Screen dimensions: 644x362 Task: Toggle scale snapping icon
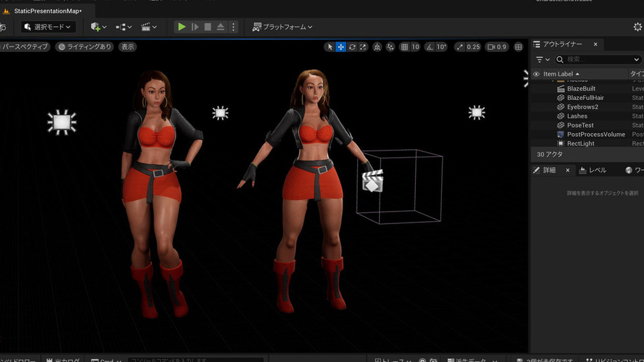coord(460,47)
